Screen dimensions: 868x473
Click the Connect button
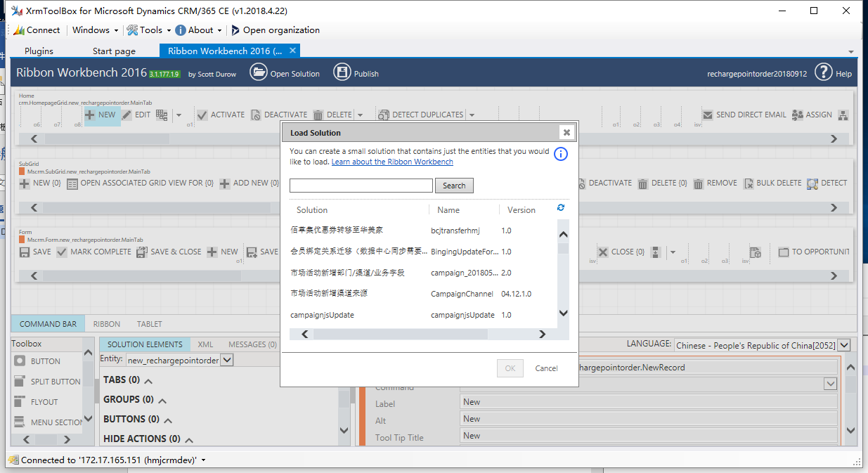pos(37,30)
